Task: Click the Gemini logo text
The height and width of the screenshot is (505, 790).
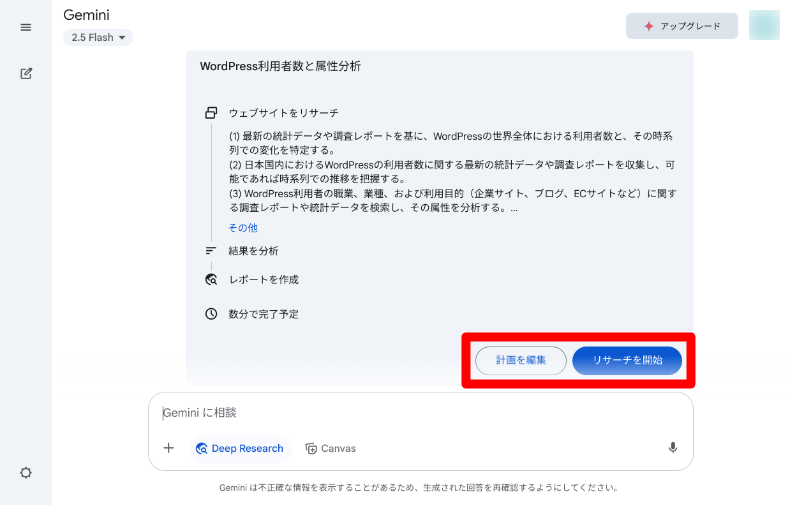Action: pos(86,15)
